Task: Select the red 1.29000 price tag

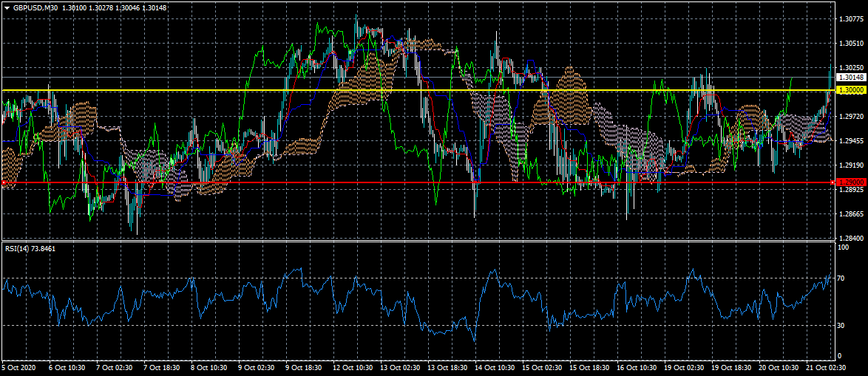Action: 850,182
